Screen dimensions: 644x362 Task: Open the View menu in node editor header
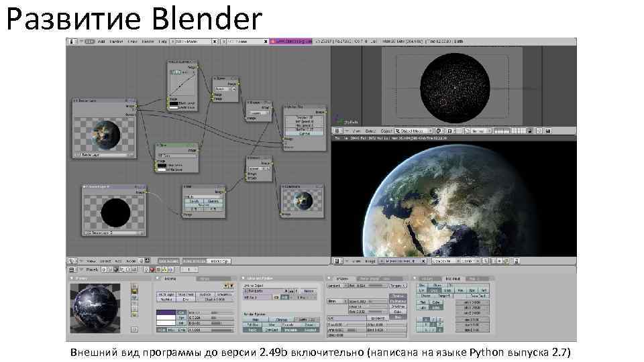pos(91,261)
